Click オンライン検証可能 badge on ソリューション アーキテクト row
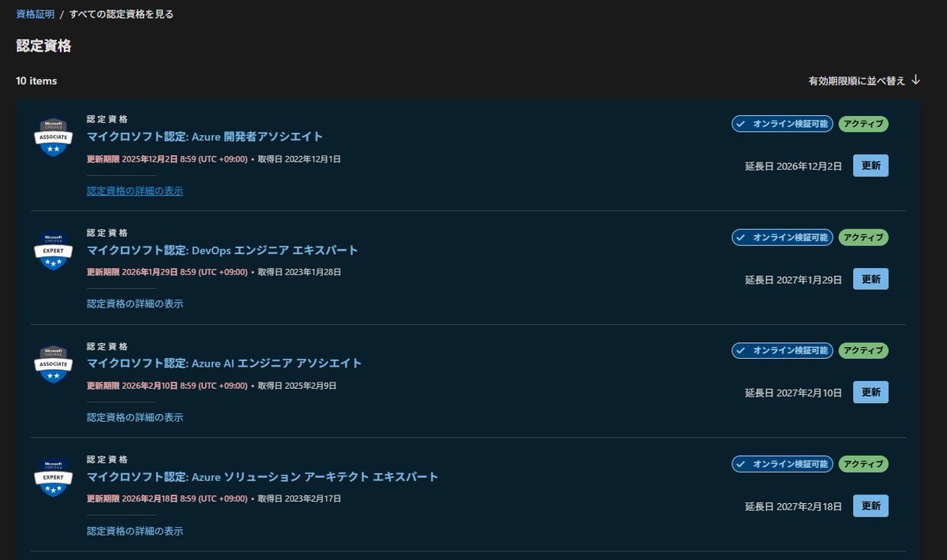 [x=782, y=464]
